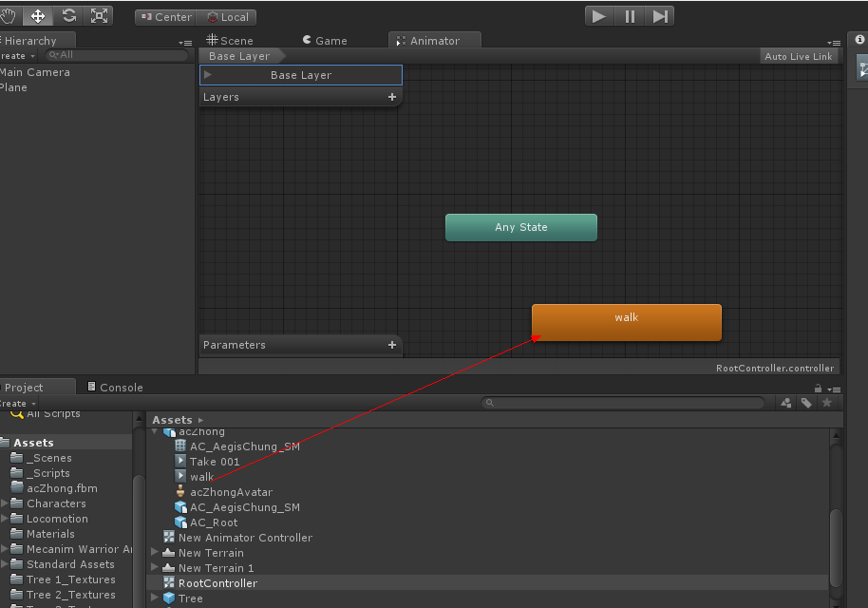868x608 pixels.
Task: Toggle pivot mode Center button
Action: coord(166,17)
